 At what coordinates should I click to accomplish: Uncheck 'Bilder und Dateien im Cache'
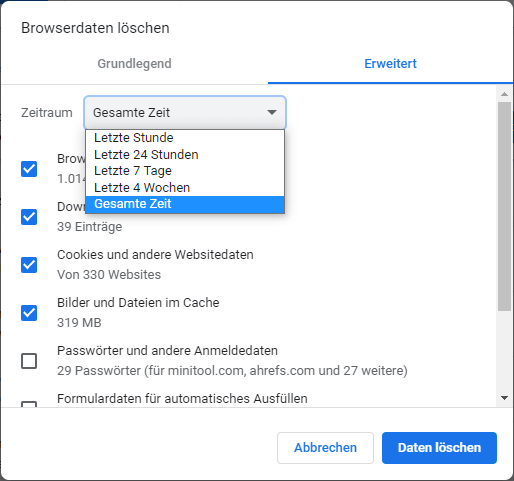[x=29, y=313]
